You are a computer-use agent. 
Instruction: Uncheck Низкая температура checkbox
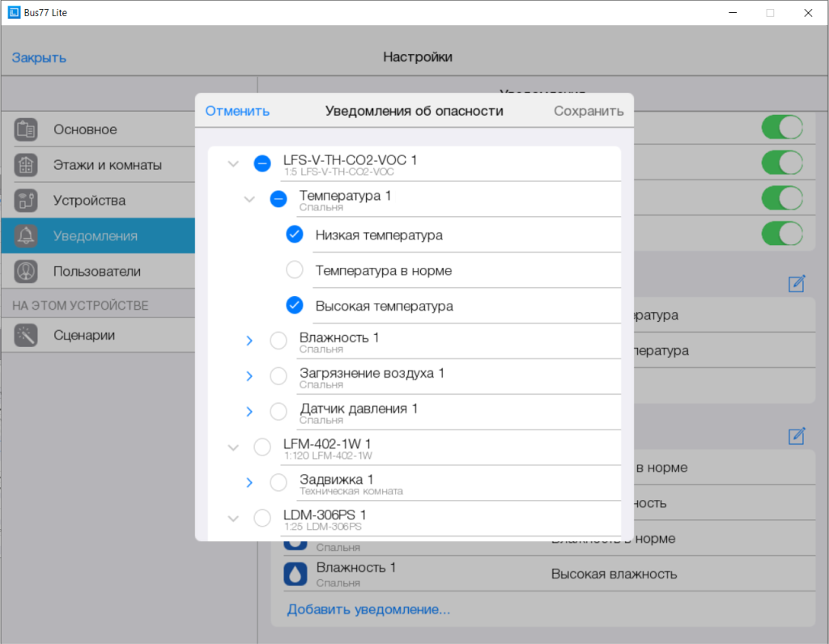tap(295, 235)
